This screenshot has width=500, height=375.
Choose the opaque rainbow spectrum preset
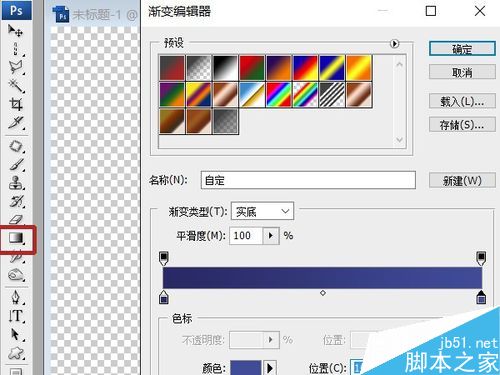coord(279,95)
